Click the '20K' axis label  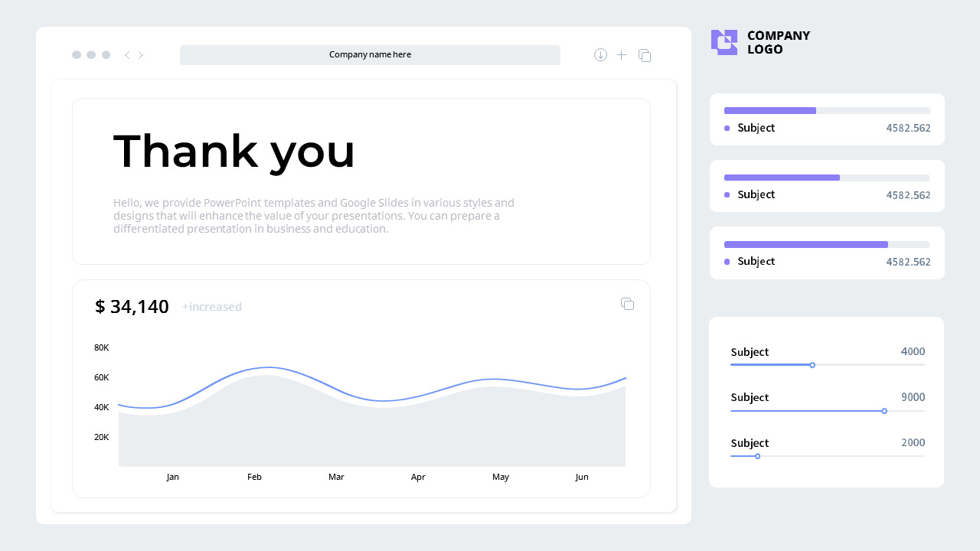coord(102,437)
